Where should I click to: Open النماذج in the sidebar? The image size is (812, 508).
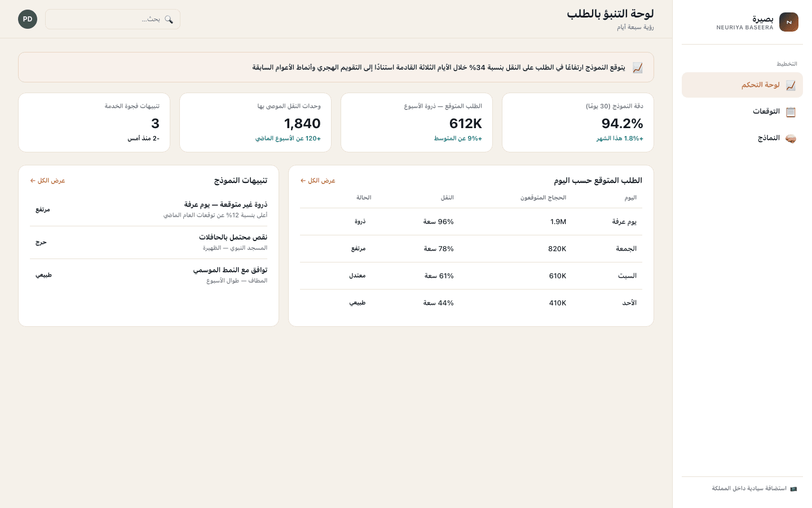(x=742, y=138)
